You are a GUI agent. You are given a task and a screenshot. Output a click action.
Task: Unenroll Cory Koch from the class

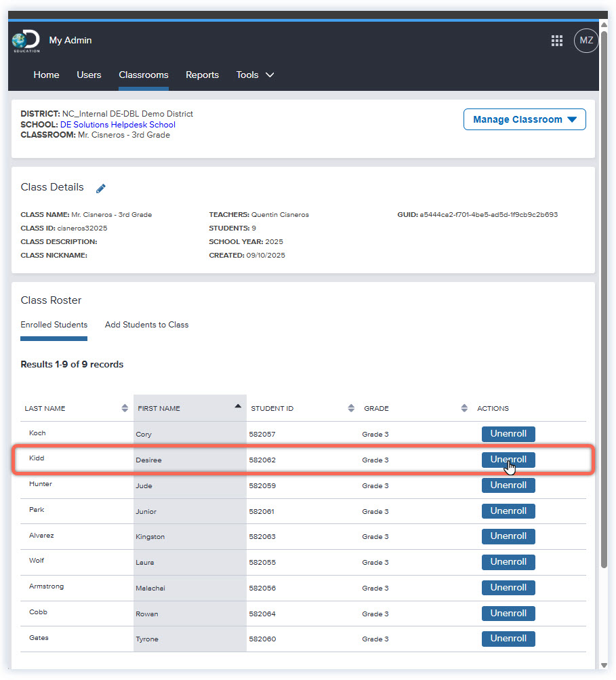508,434
